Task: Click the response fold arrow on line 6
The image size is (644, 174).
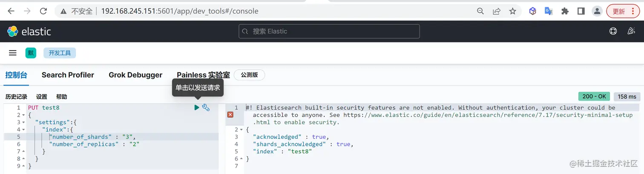Action: pos(241,159)
